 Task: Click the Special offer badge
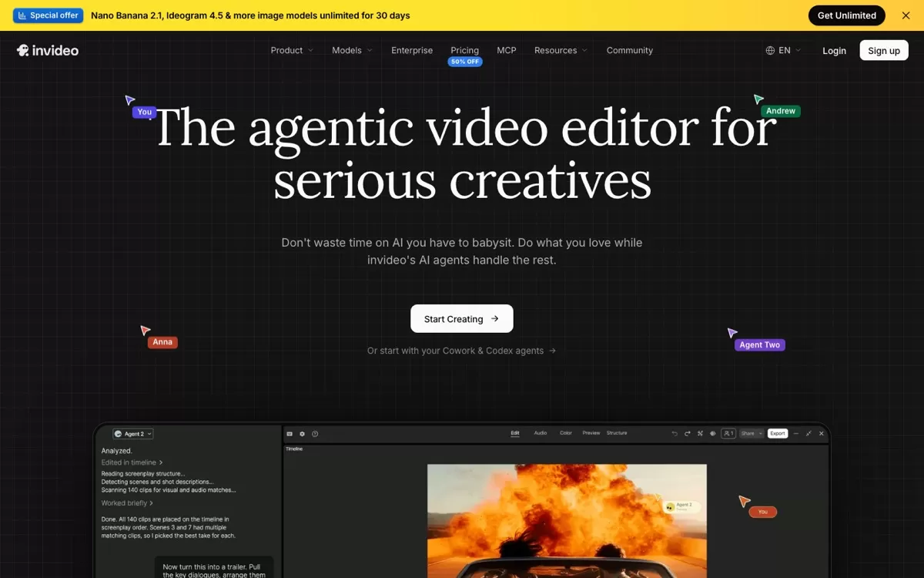click(48, 15)
